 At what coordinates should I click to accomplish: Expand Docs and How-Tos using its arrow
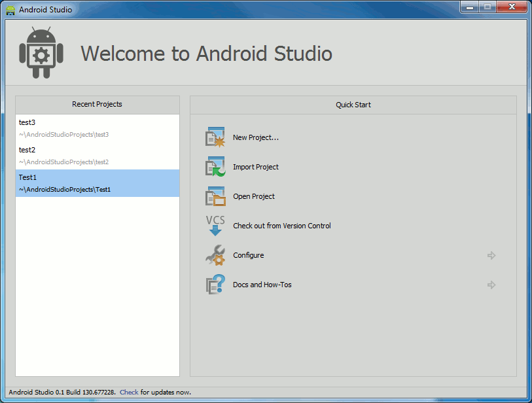pyautogui.click(x=491, y=285)
